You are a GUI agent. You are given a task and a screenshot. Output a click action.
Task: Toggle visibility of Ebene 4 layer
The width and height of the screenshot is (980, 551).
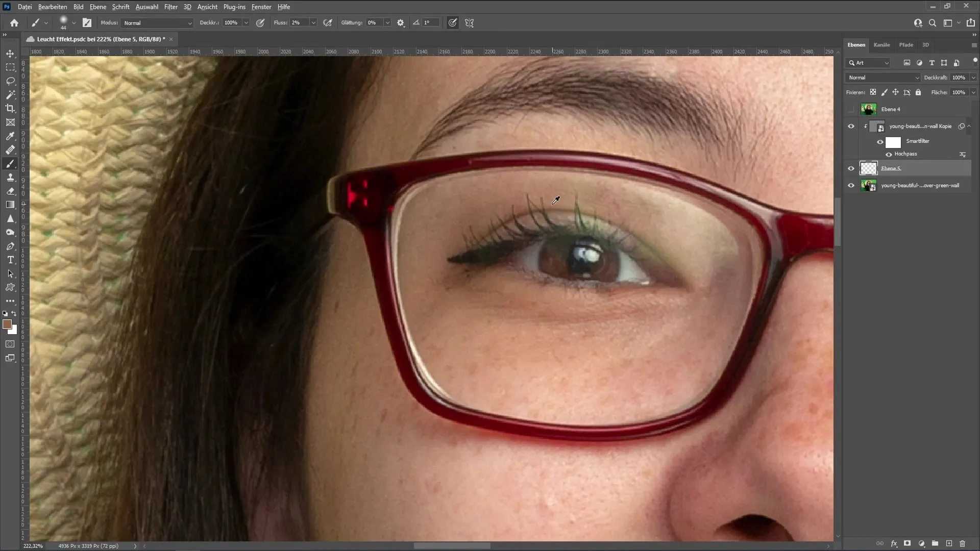pos(851,109)
